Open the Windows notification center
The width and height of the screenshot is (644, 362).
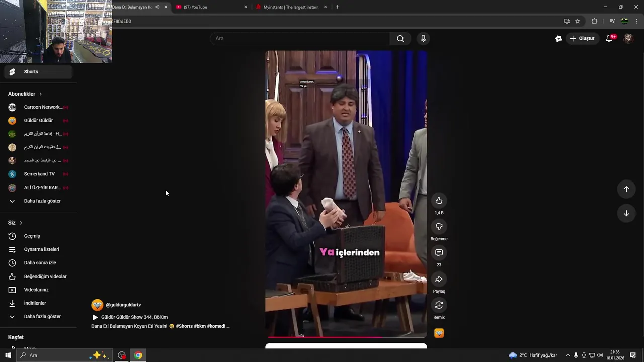pyautogui.click(x=633, y=355)
